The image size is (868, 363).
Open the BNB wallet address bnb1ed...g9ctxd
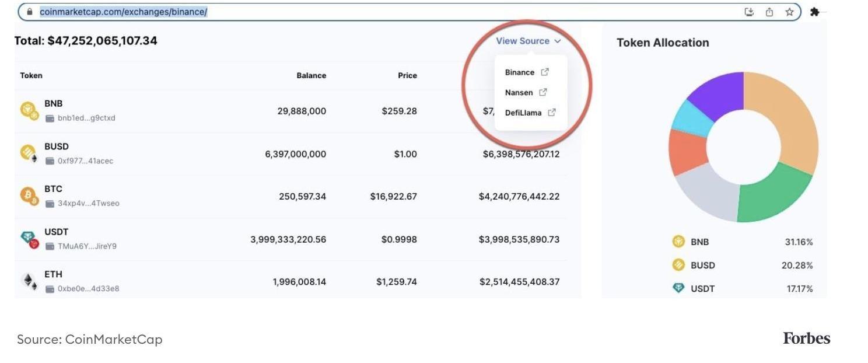pos(86,118)
